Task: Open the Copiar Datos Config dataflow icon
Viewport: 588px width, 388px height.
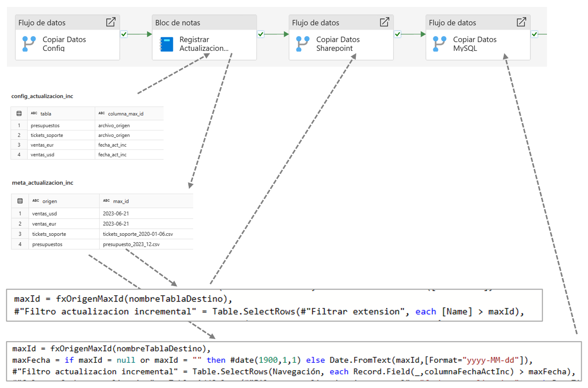Action: coord(29,43)
